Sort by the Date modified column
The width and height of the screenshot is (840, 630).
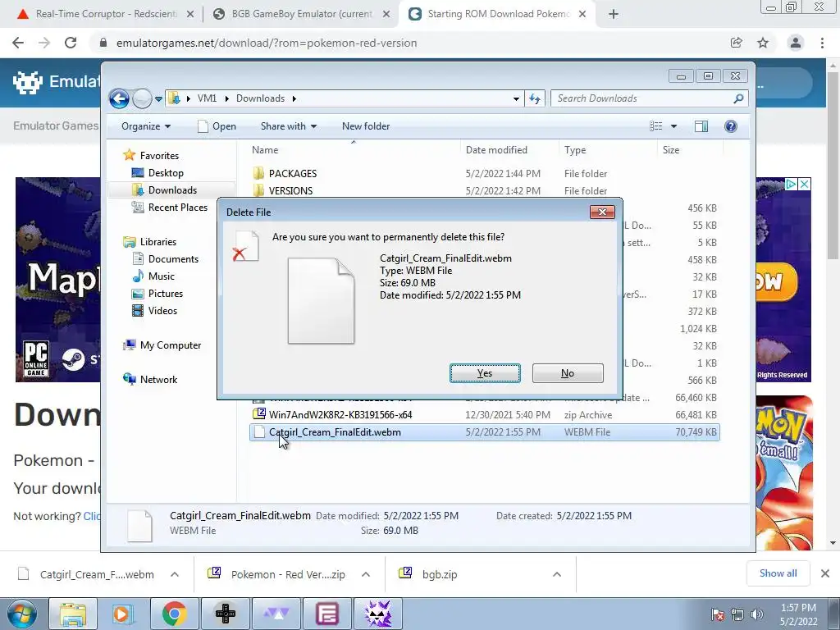click(x=509, y=150)
